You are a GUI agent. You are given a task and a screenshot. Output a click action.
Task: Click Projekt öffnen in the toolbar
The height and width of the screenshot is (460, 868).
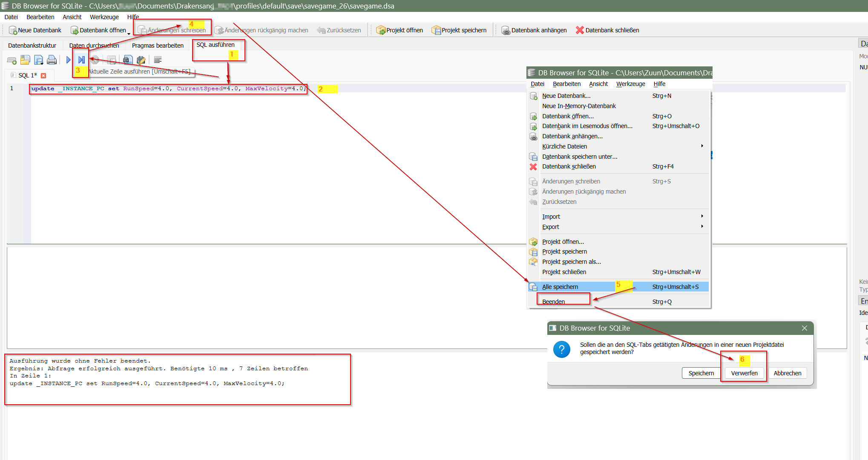pos(400,30)
